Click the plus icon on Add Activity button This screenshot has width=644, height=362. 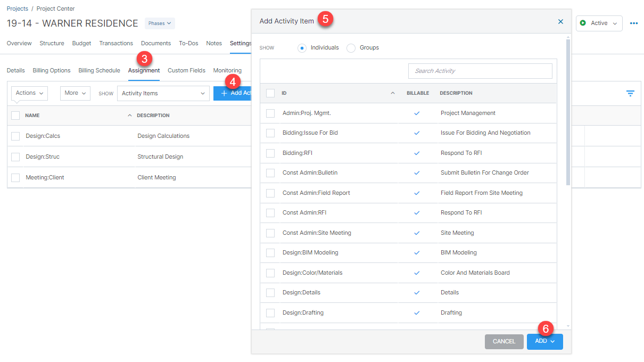[x=224, y=93]
